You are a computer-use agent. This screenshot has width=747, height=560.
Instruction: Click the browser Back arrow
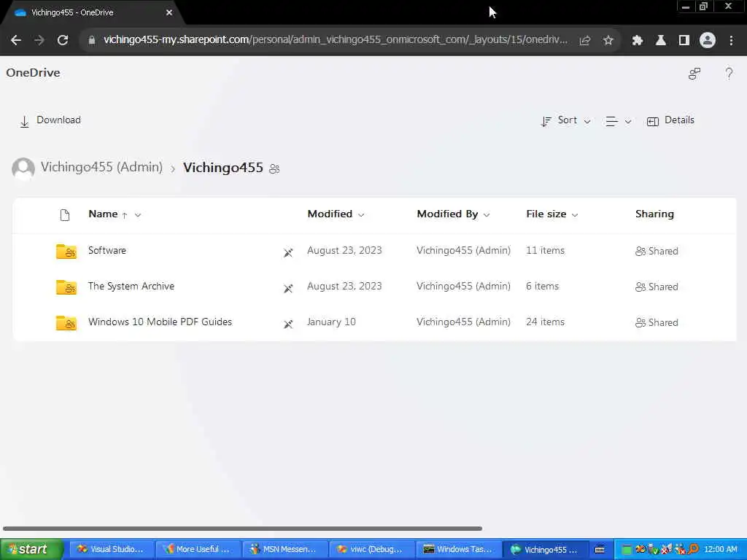[16, 40]
